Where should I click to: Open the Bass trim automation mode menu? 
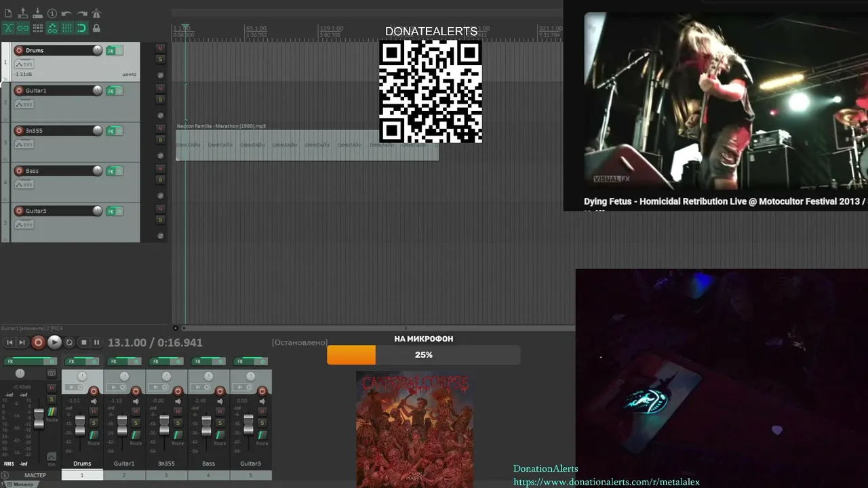24,184
